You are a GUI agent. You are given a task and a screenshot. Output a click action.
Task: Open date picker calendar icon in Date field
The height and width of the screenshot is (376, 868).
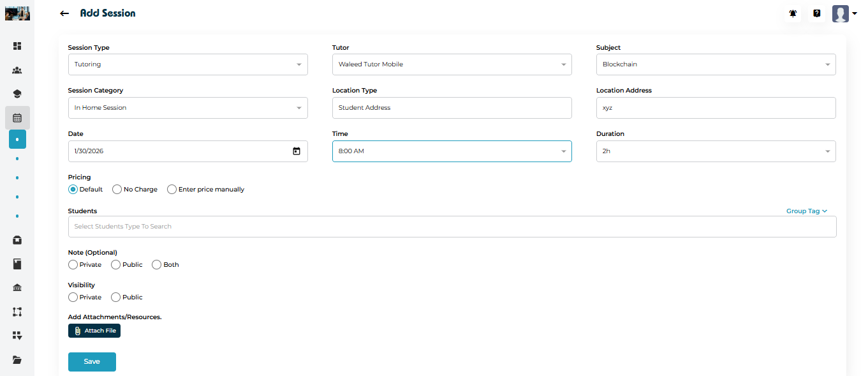tap(296, 151)
